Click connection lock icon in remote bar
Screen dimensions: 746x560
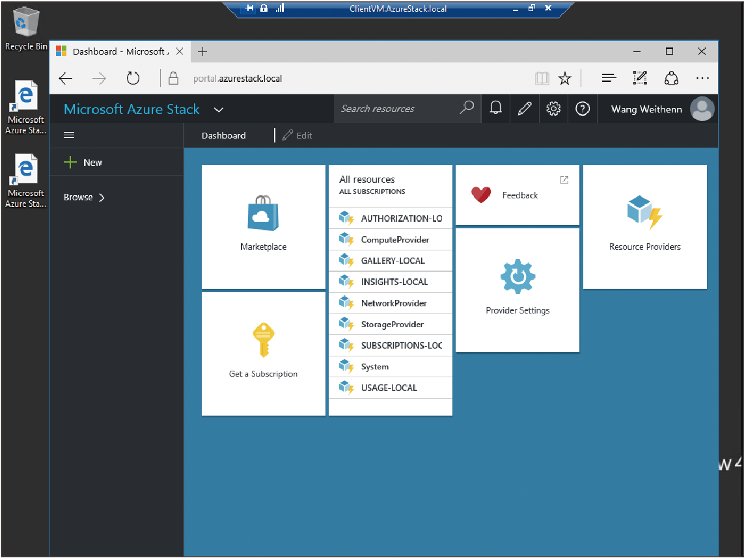(x=264, y=8)
